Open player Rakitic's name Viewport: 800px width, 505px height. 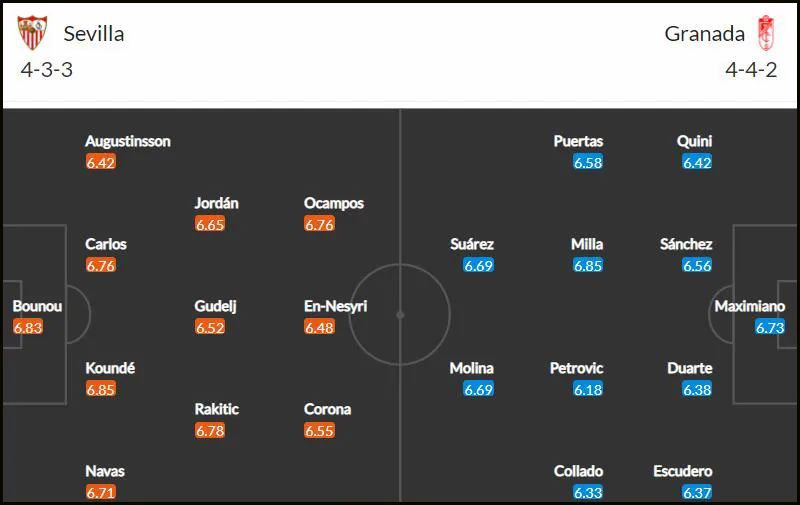pos(217,409)
